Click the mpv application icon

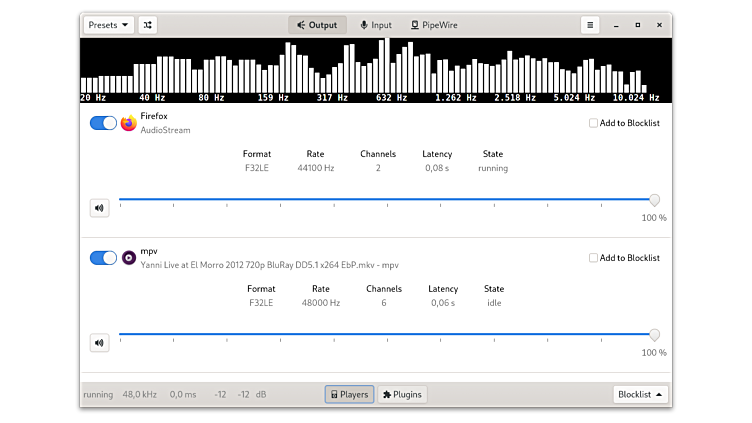[x=129, y=258]
